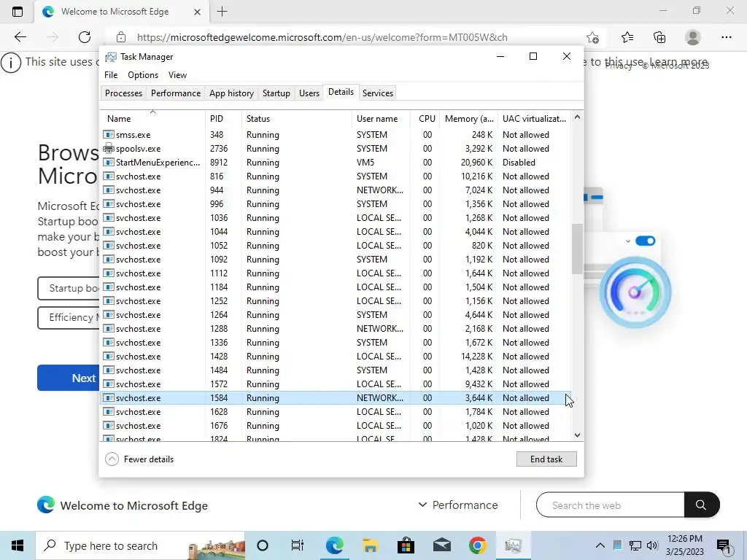Sort by the CPU column header

coord(426,119)
